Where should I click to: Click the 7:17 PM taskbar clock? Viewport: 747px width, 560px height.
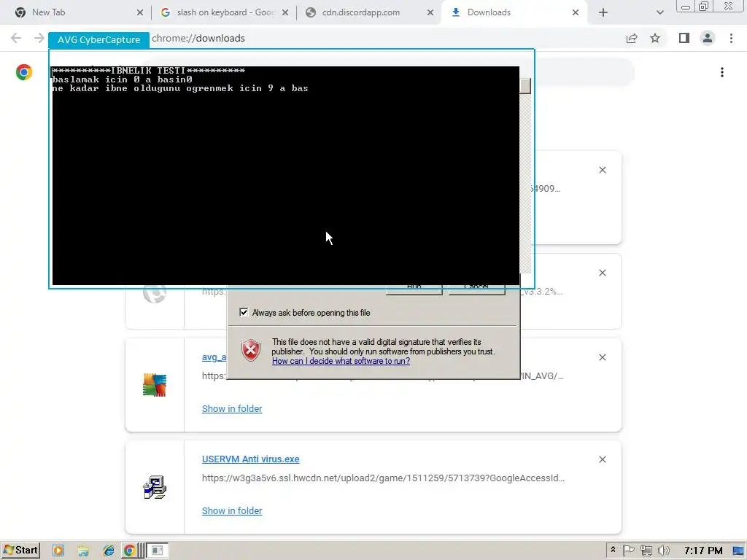pyautogui.click(x=703, y=551)
